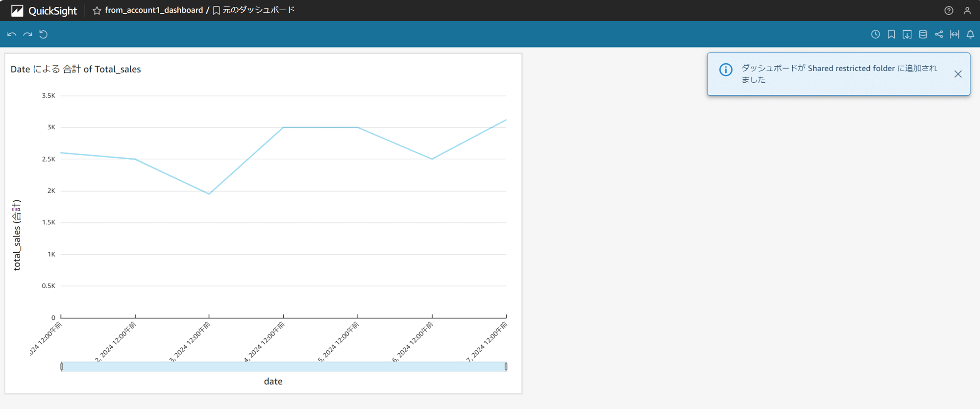The image size is (980, 409).
Task: Open the user account icon
Action: click(x=967, y=10)
